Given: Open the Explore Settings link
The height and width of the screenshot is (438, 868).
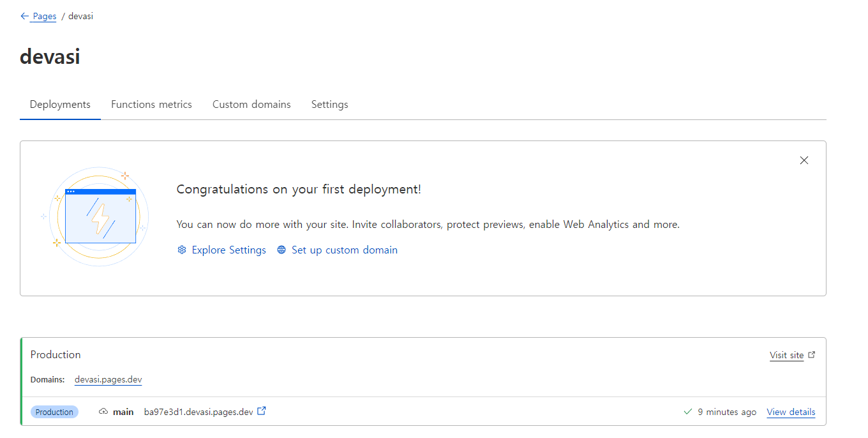Looking at the screenshot, I should pyautogui.click(x=228, y=250).
